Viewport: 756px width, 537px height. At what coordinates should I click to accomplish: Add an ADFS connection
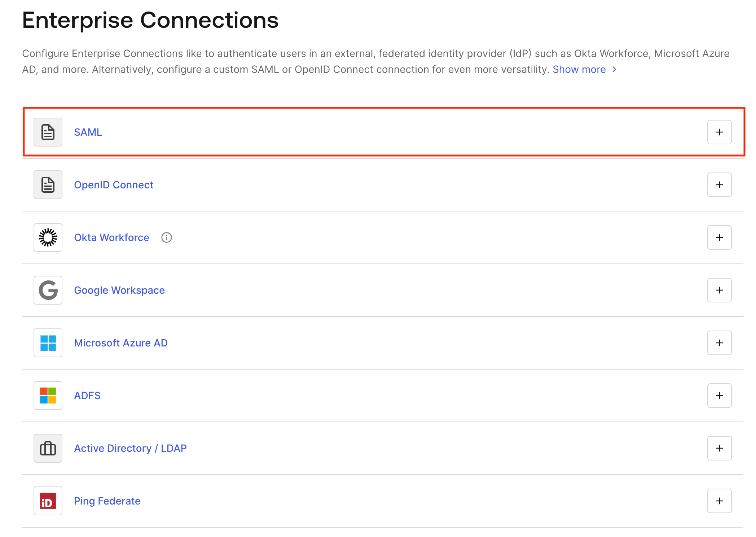tap(719, 396)
